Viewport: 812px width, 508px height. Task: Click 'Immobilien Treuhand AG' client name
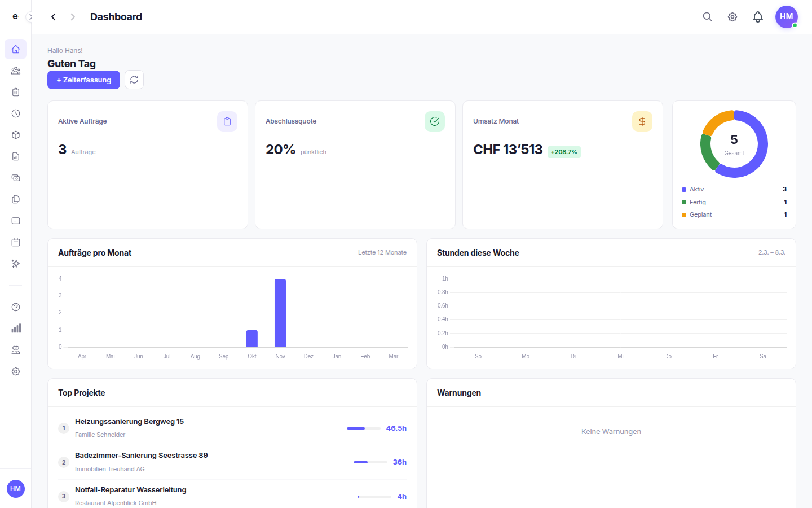tap(110, 469)
